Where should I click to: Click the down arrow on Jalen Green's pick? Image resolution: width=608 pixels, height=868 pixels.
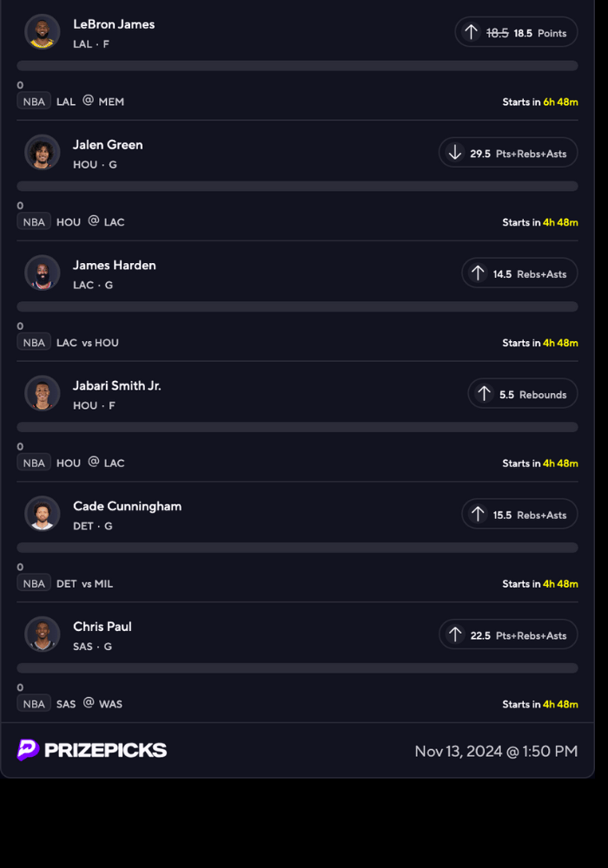coord(454,153)
